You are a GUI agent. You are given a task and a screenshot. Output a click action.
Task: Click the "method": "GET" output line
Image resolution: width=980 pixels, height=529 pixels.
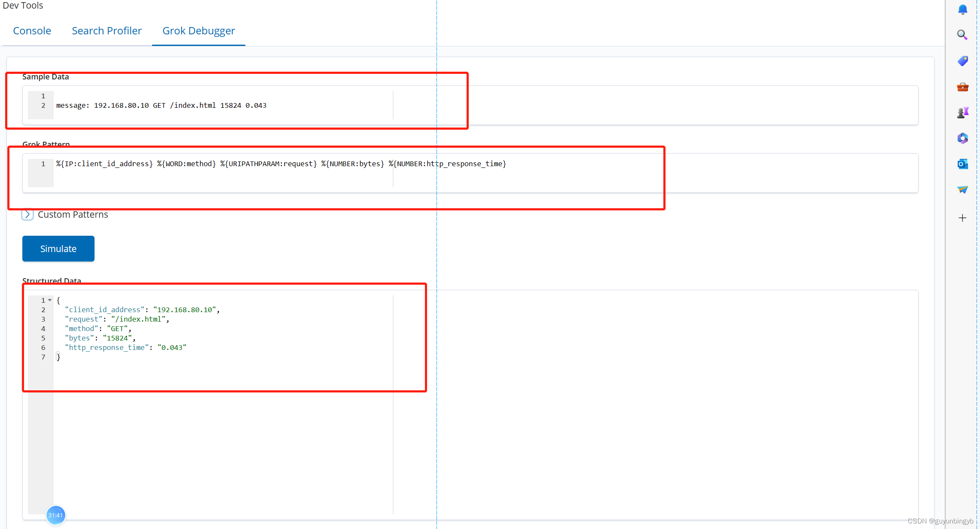(98, 328)
